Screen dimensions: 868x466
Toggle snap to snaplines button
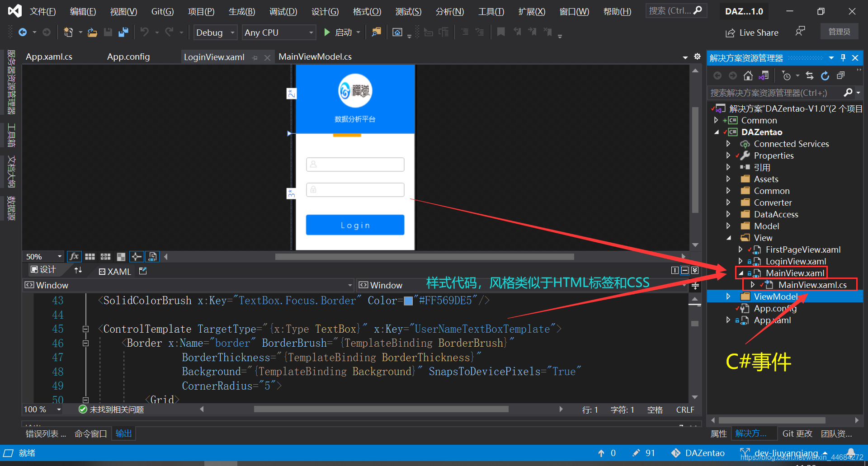coord(136,257)
